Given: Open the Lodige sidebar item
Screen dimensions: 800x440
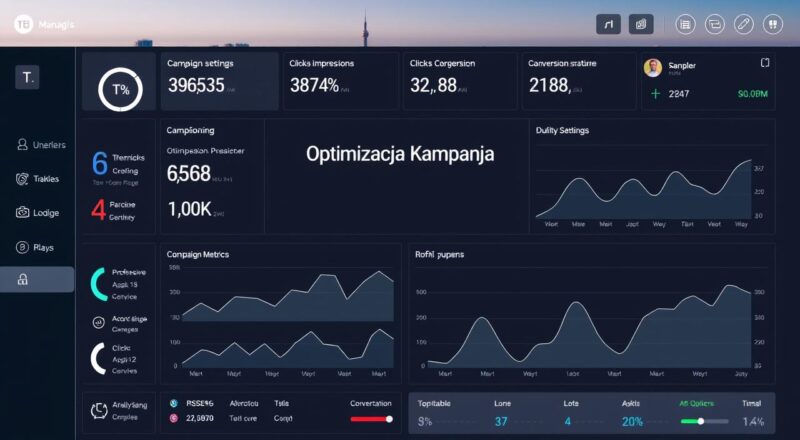Looking at the screenshot, I should coord(37,213).
